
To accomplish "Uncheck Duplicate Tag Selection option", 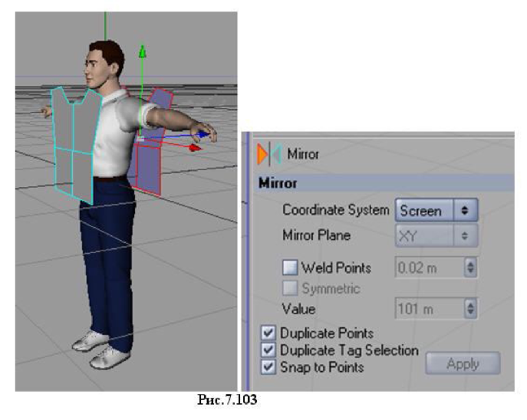I will click(x=268, y=350).
